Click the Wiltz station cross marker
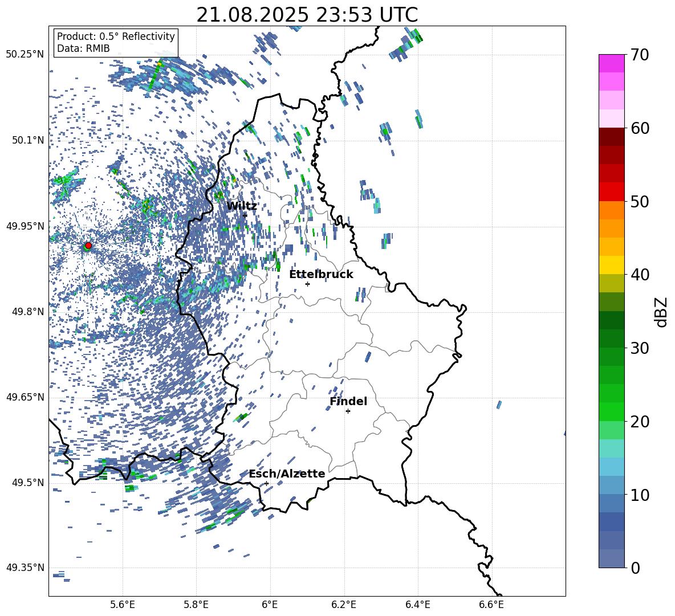The image size is (675, 616). [x=245, y=215]
